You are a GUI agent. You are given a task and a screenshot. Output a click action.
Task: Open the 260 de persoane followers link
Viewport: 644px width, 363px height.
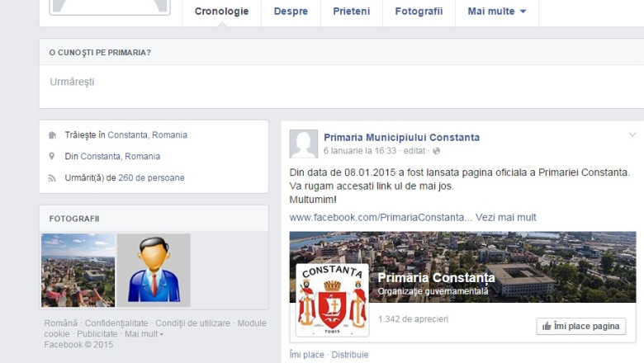click(151, 178)
